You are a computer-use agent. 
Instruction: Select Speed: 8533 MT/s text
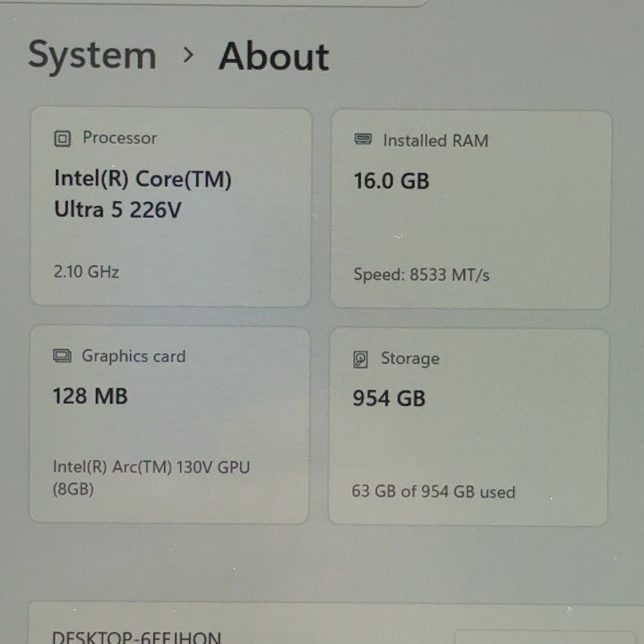[421, 275]
